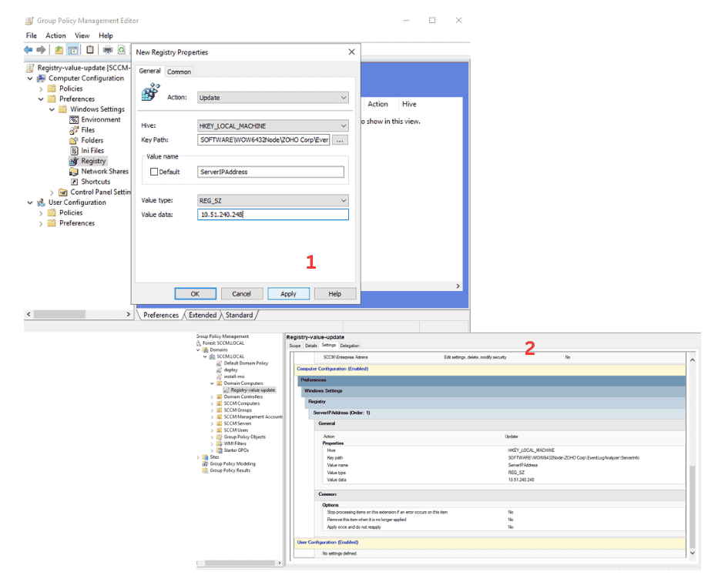
Task: Toggle the Show/Hide Console Tree icon
Action: tap(72, 49)
